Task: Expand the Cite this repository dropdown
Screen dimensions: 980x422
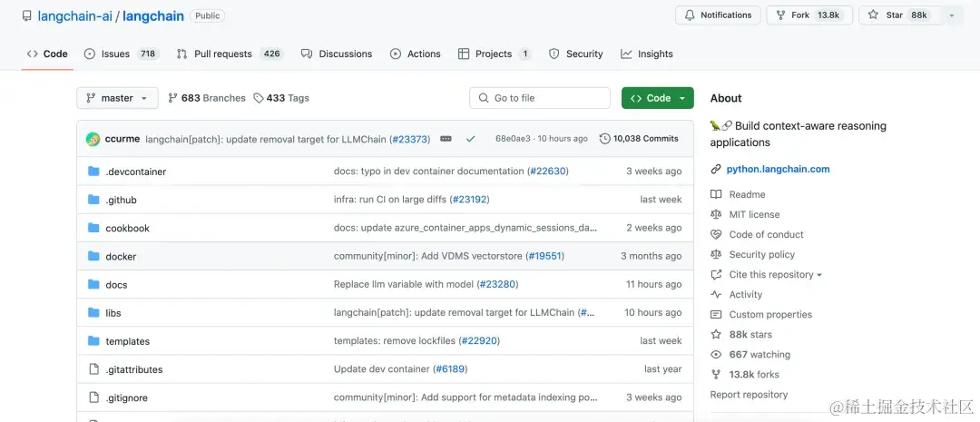Action: 775,274
